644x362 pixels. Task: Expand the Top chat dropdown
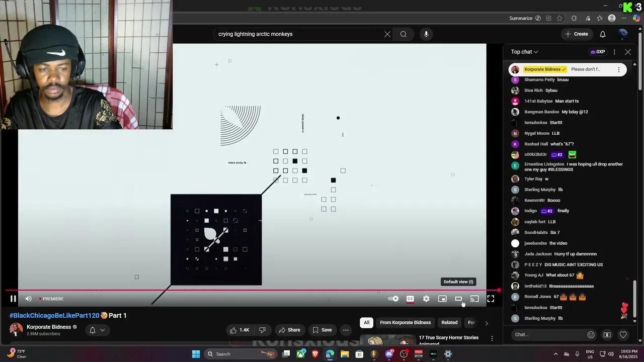(x=525, y=52)
